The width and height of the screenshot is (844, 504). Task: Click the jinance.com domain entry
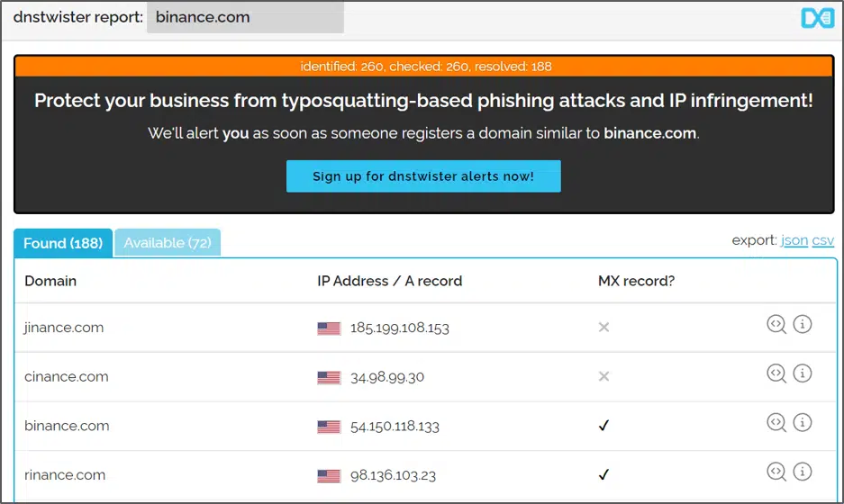coord(64,328)
